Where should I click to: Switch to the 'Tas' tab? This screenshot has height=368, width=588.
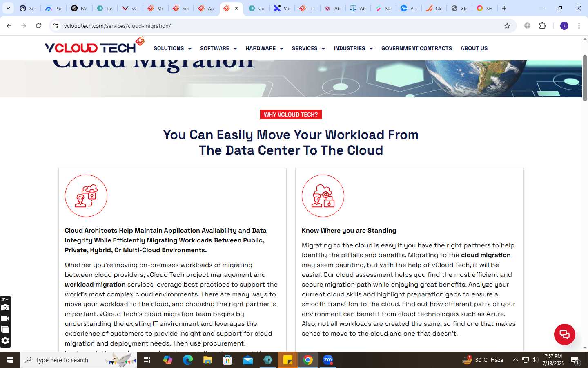(105, 8)
